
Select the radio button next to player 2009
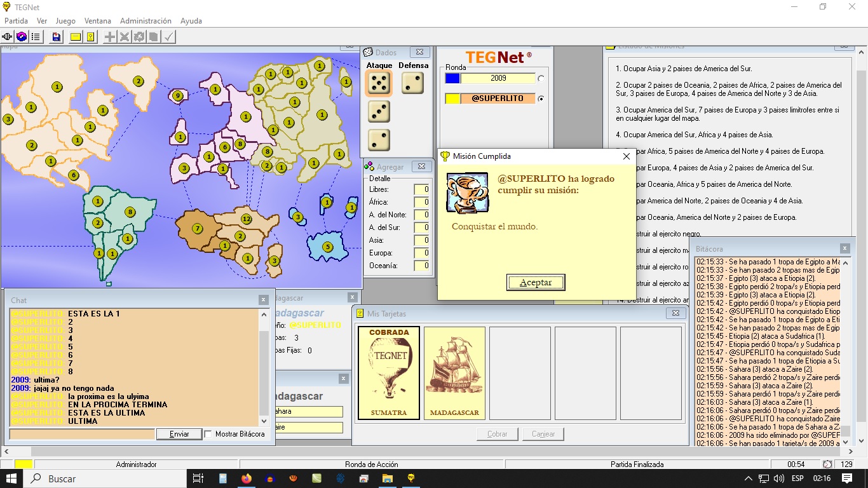click(x=541, y=79)
